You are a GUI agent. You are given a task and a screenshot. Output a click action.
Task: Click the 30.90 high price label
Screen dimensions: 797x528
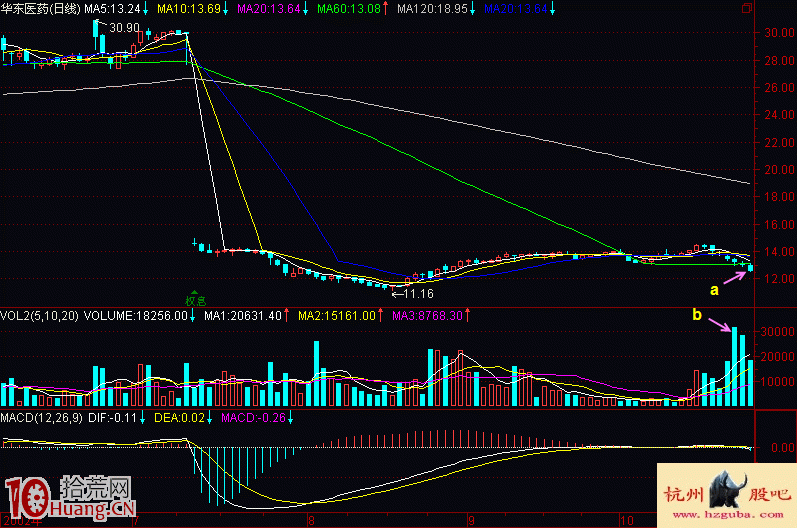tap(123, 28)
